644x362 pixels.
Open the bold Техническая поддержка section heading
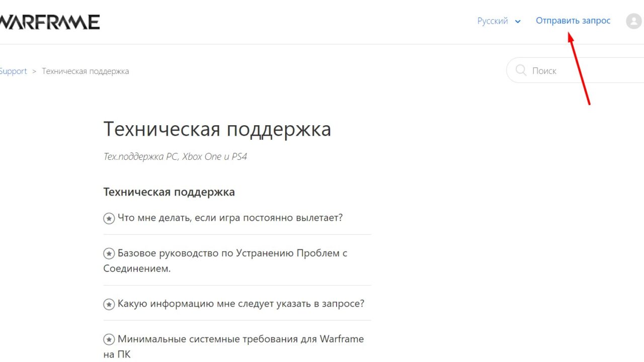169,192
